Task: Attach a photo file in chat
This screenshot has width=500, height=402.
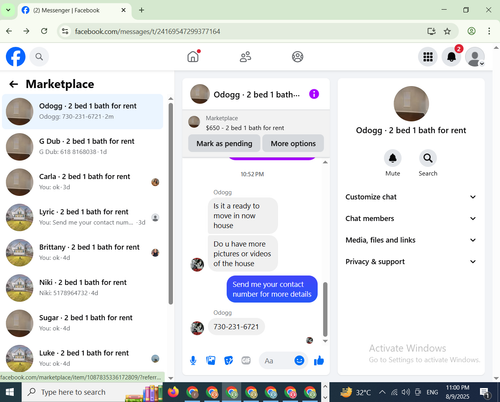Action: click(211, 360)
